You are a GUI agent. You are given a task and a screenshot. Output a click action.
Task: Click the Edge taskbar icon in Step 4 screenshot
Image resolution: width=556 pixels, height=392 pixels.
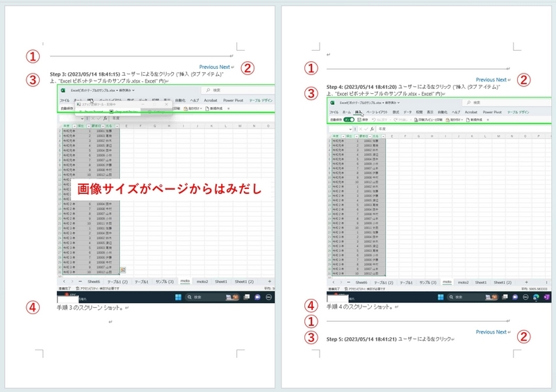tap(536, 297)
